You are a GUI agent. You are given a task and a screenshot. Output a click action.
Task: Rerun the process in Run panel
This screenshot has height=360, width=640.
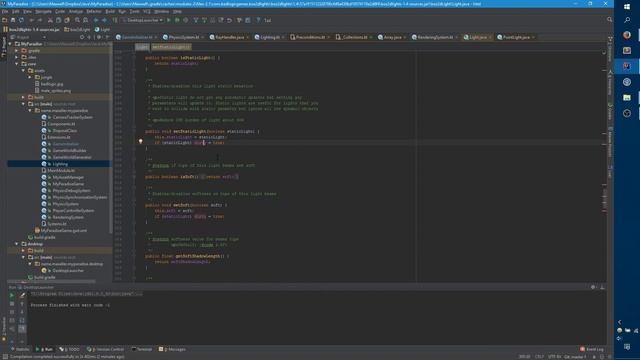[x=12, y=295]
